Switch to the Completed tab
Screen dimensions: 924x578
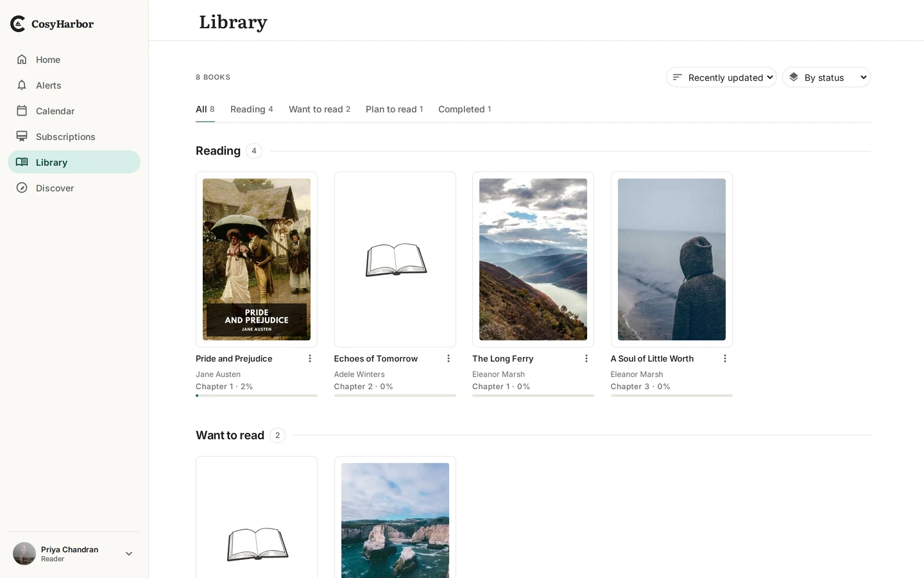[x=465, y=109]
